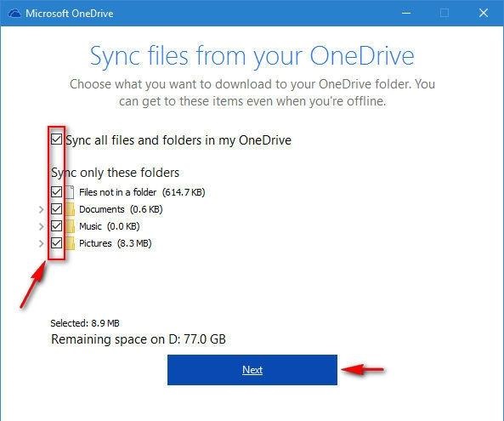Minimize the Microsoft OneDrive window

(406, 14)
